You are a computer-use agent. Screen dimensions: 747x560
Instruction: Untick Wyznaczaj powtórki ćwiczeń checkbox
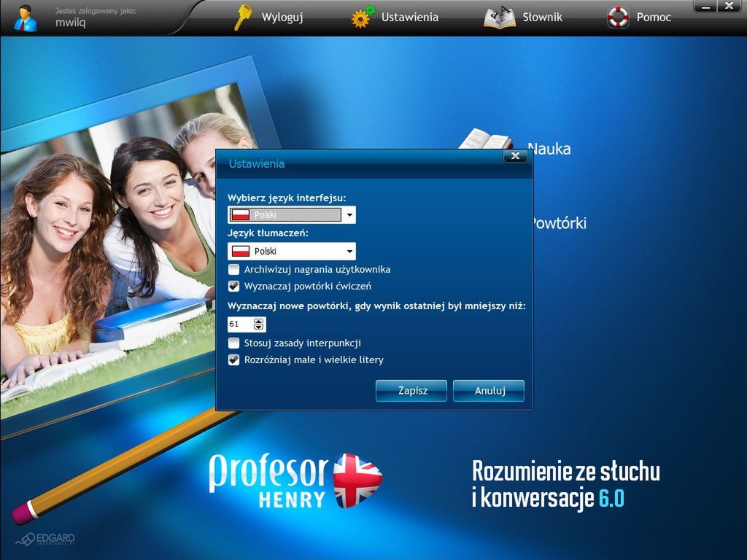233,286
